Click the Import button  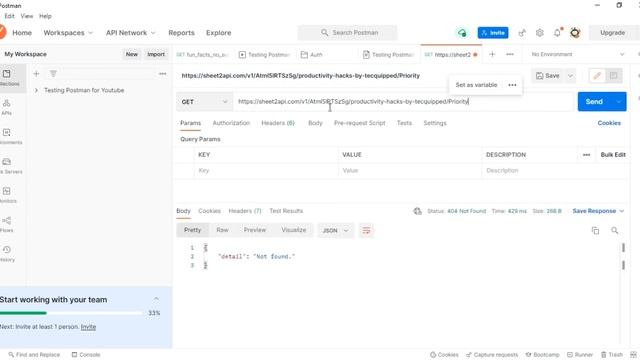[x=156, y=54]
